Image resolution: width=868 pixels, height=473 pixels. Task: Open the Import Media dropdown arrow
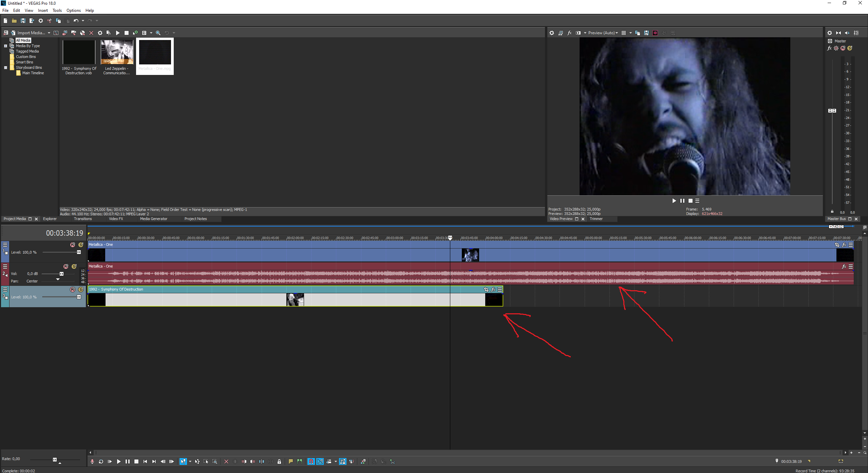[49, 33]
